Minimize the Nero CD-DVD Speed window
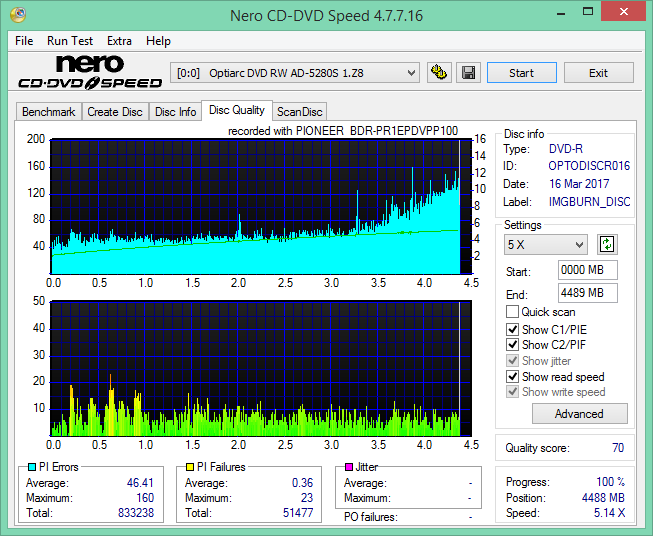Viewport: 653px width, 536px height. pos(561,12)
